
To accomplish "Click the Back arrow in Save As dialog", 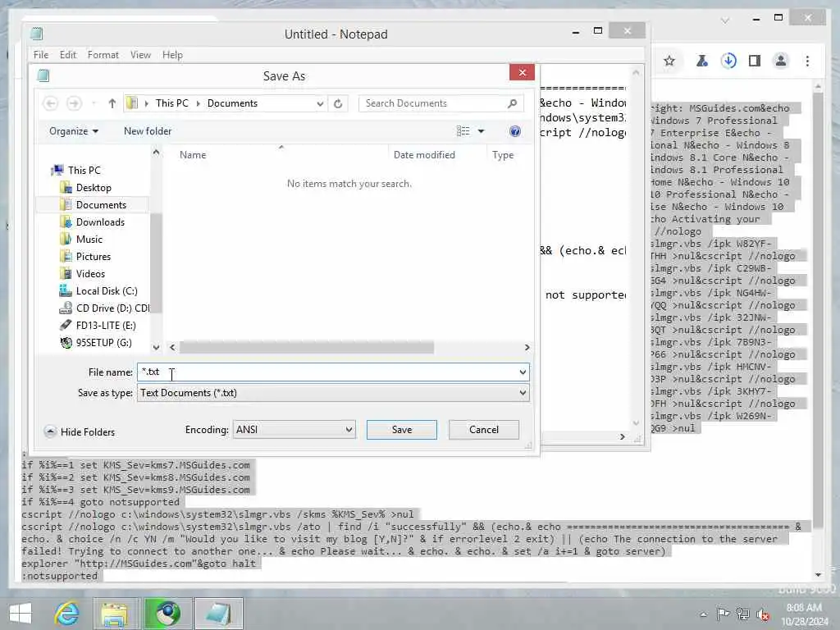I will click(x=50, y=103).
